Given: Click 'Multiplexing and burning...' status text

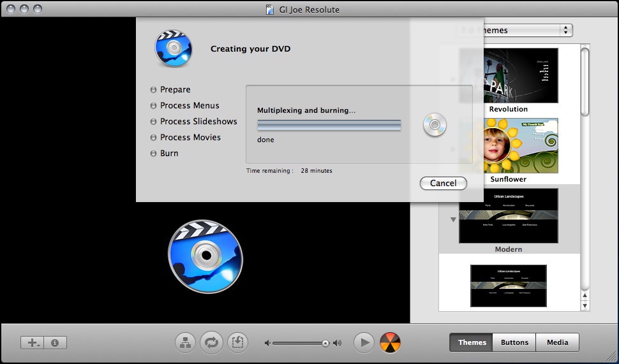Looking at the screenshot, I should (x=306, y=110).
